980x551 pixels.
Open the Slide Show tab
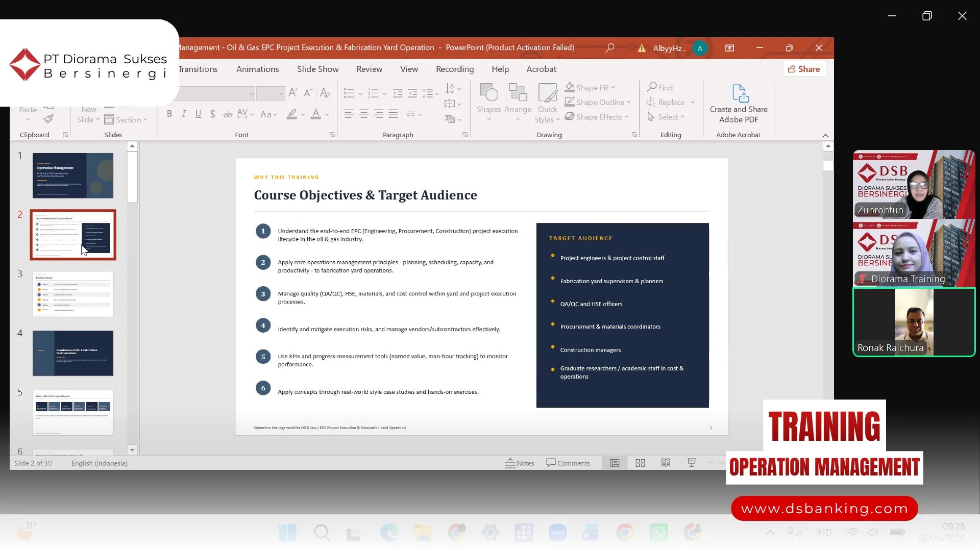pos(318,69)
